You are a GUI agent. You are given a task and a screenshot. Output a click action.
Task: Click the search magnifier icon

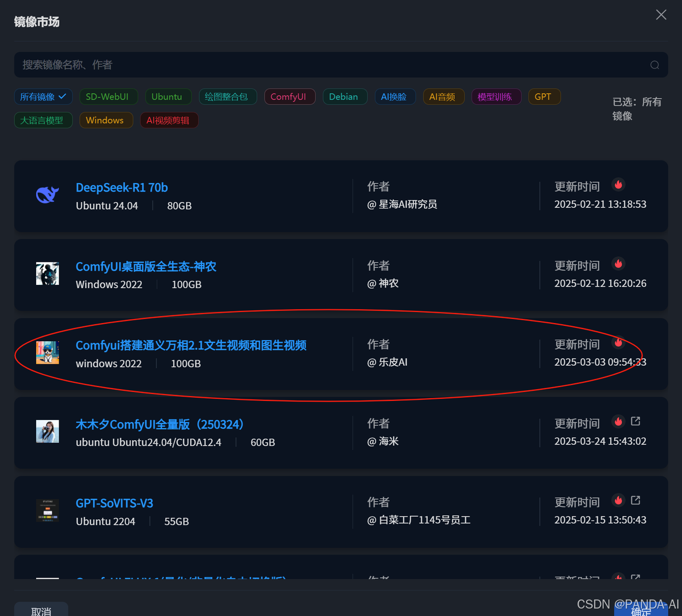point(655,65)
